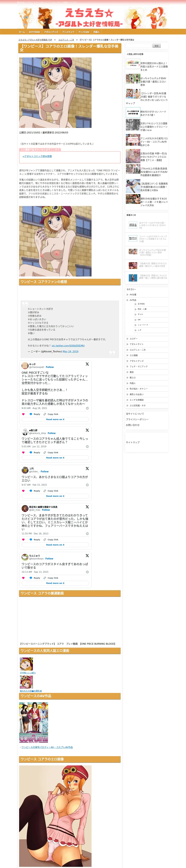Click the 検索 search button
Image resolution: width=186 pixels, height=868 pixels.
pos(156,46)
